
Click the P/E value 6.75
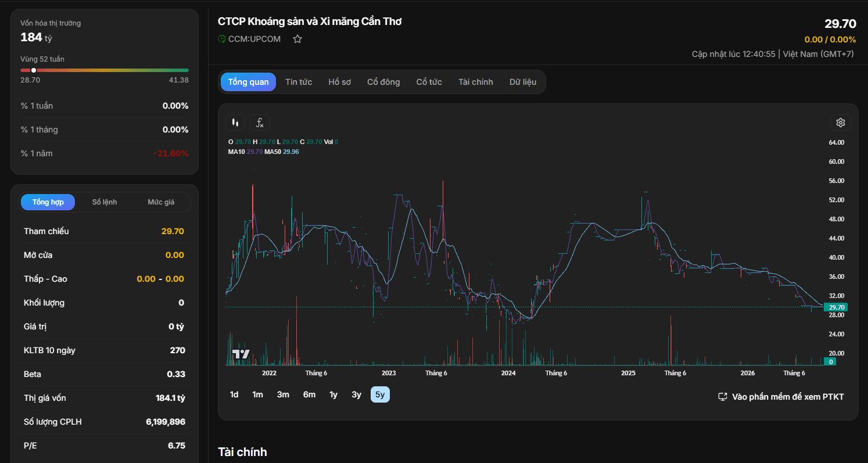click(176, 446)
